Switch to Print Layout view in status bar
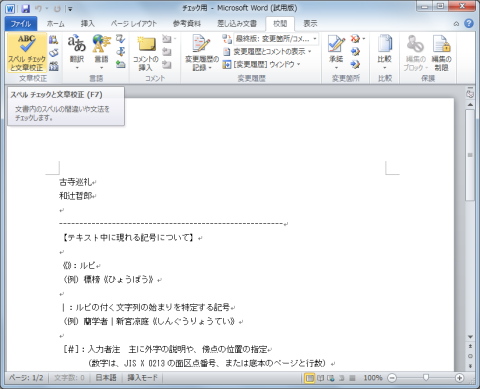Image resolution: width=480 pixels, height=389 pixels. [310, 378]
